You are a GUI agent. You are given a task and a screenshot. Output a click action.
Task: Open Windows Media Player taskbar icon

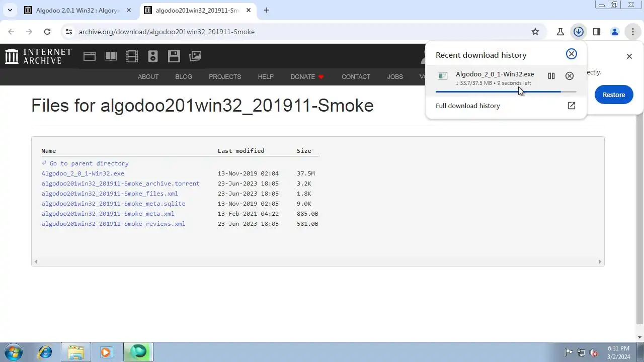point(106,352)
